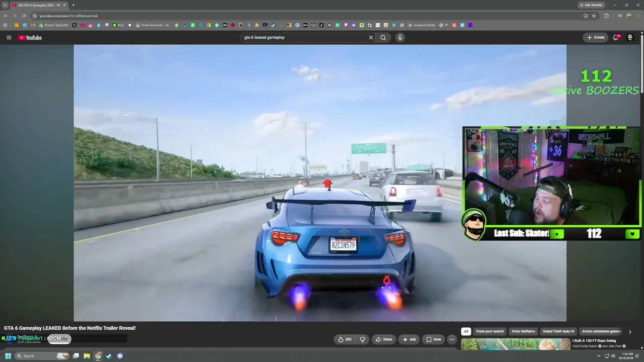Image resolution: width=644 pixels, height=362 pixels.
Task: Like the video (305 likes)
Action: point(345,339)
